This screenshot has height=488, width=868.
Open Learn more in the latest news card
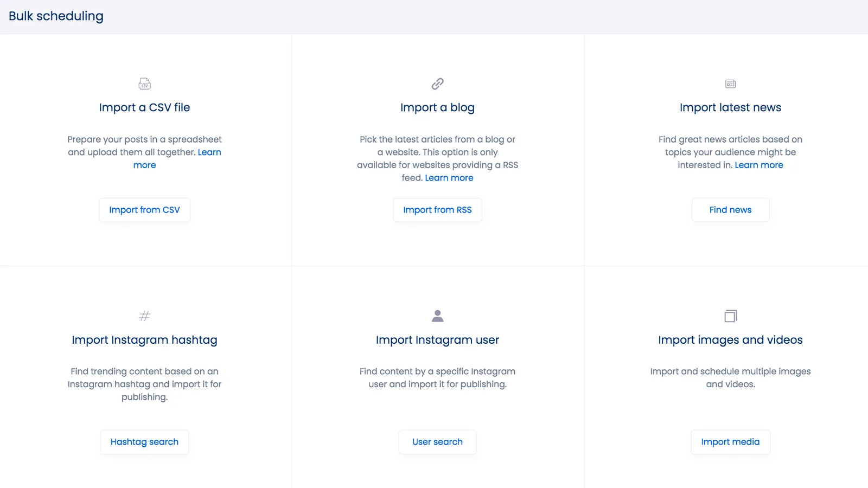[x=758, y=165]
